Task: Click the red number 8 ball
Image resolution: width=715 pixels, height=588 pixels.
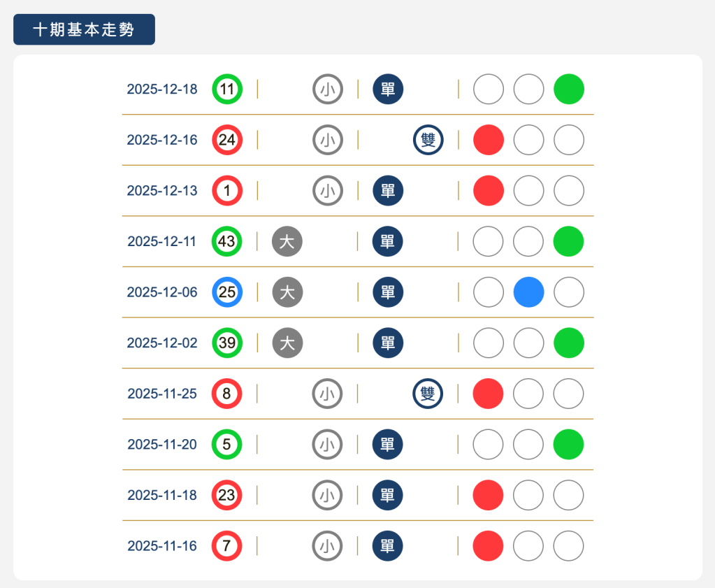Action: pos(227,394)
